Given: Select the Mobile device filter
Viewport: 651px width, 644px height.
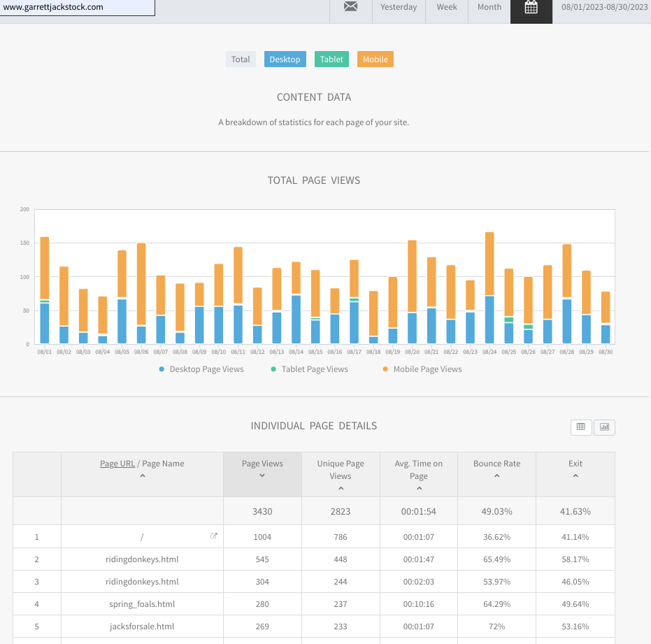Looking at the screenshot, I should 375,59.
